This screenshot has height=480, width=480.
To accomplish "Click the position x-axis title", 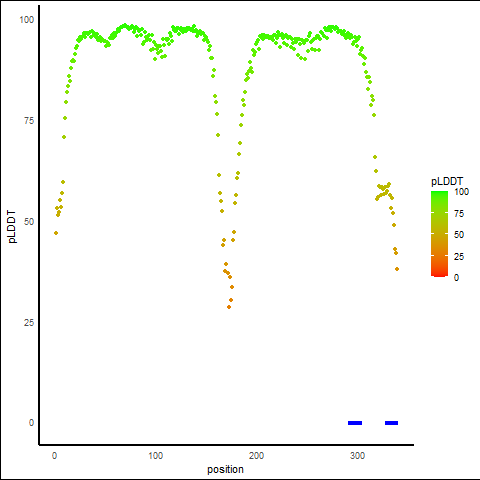I will pyautogui.click(x=225, y=470).
